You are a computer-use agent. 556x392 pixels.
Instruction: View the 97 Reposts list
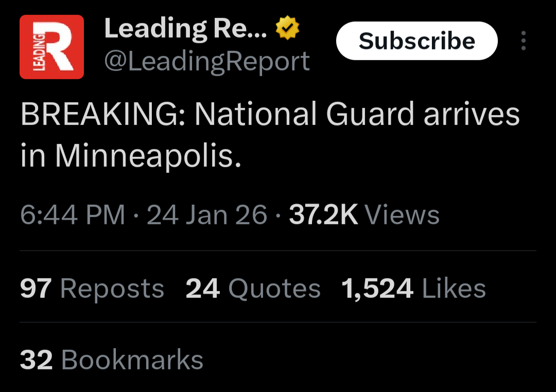[x=92, y=289]
